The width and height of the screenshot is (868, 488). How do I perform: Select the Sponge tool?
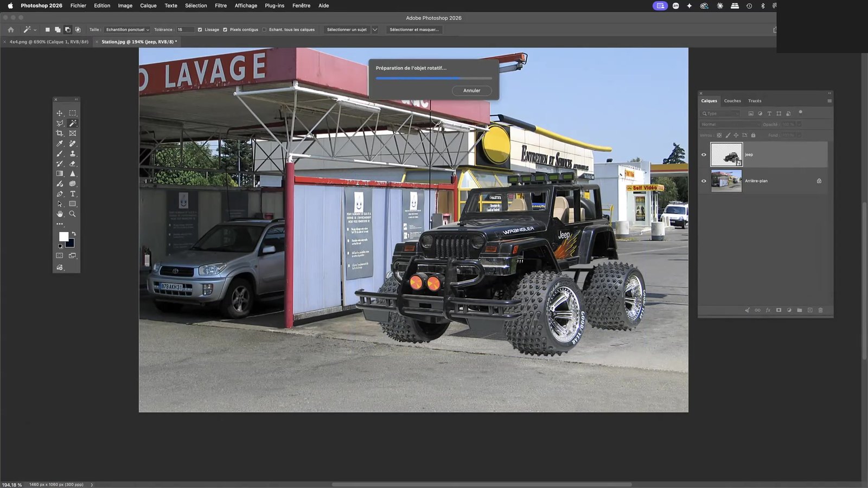[x=73, y=184]
